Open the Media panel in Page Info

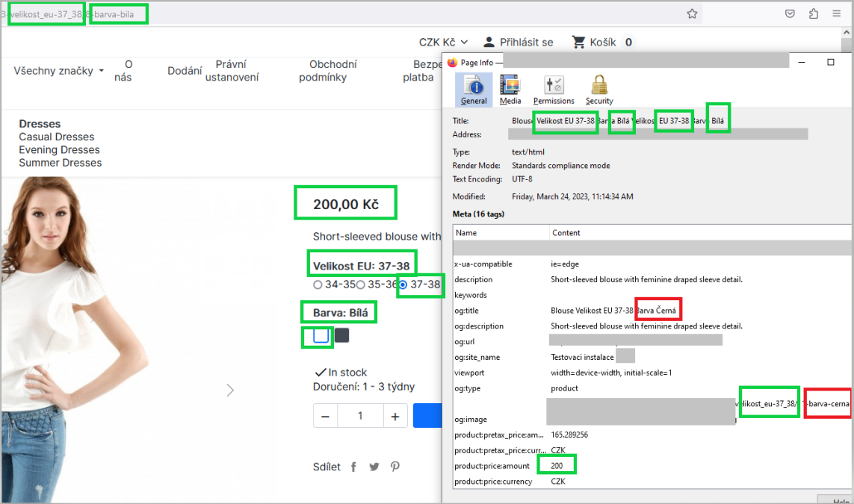click(x=511, y=88)
